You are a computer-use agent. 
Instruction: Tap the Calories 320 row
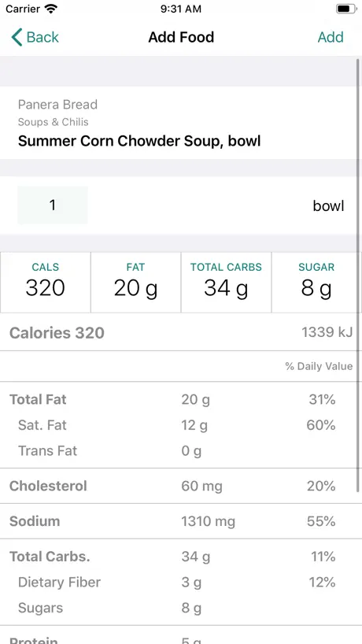pyautogui.click(x=181, y=332)
